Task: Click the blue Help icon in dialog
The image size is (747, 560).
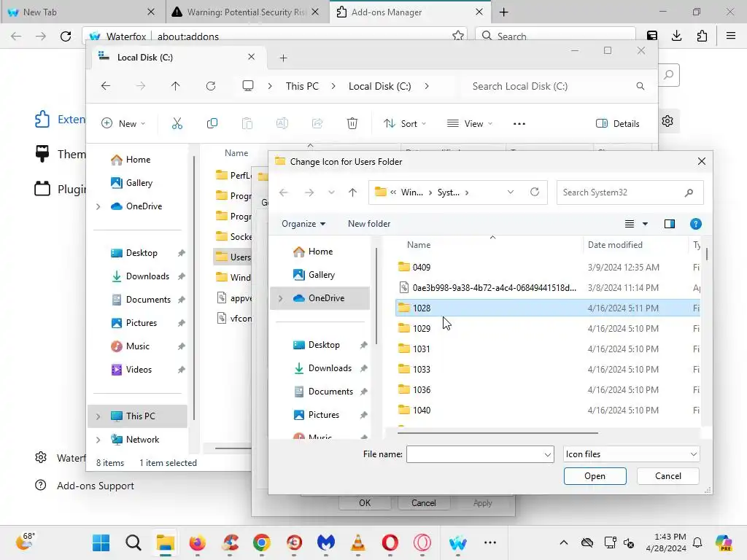Action: pyautogui.click(x=695, y=224)
